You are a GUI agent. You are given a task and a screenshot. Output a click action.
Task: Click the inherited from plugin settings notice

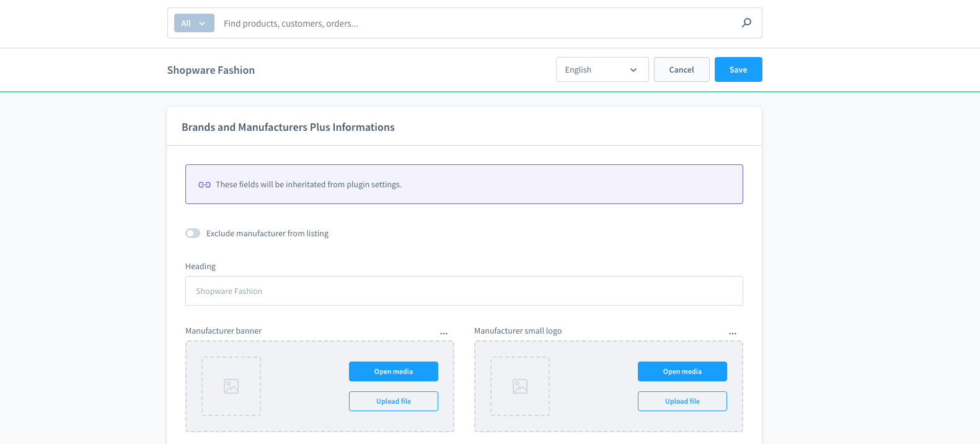tap(309, 185)
